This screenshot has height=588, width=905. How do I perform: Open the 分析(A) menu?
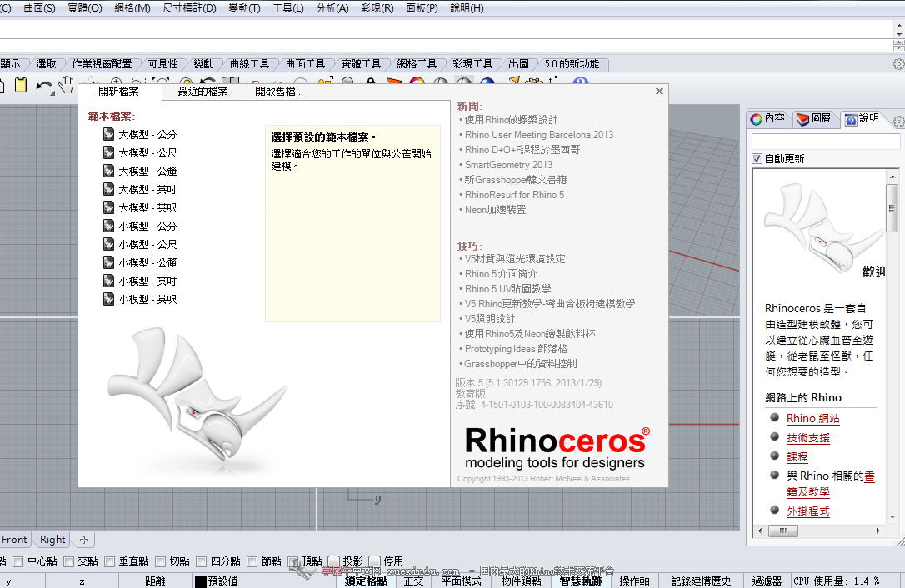click(332, 8)
